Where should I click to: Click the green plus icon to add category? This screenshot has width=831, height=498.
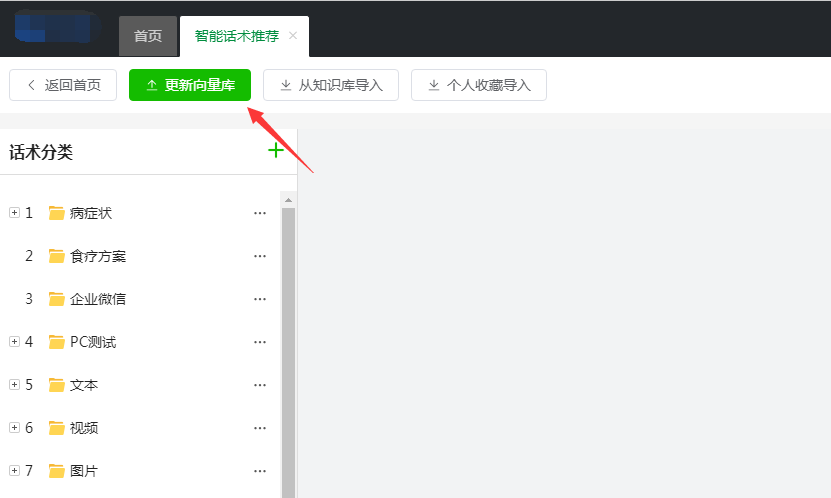click(x=276, y=151)
